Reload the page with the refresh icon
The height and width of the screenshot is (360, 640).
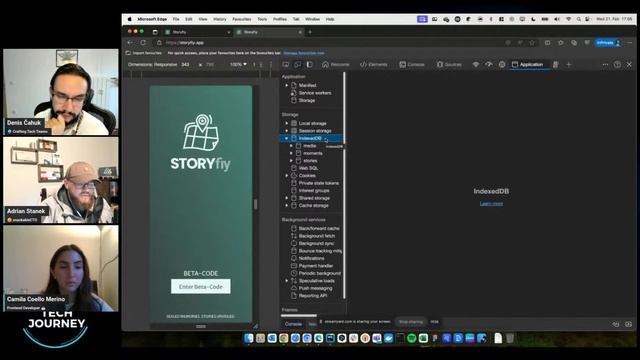pyautogui.click(x=143, y=42)
